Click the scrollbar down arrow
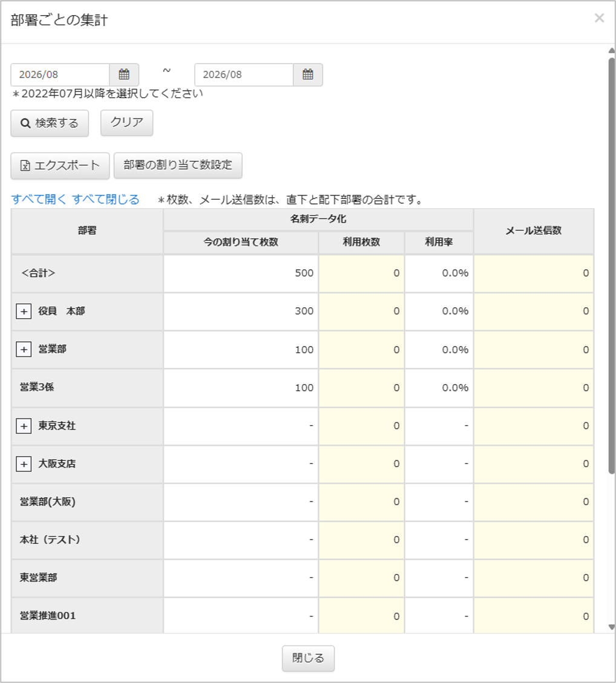 pyautogui.click(x=612, y=627)
